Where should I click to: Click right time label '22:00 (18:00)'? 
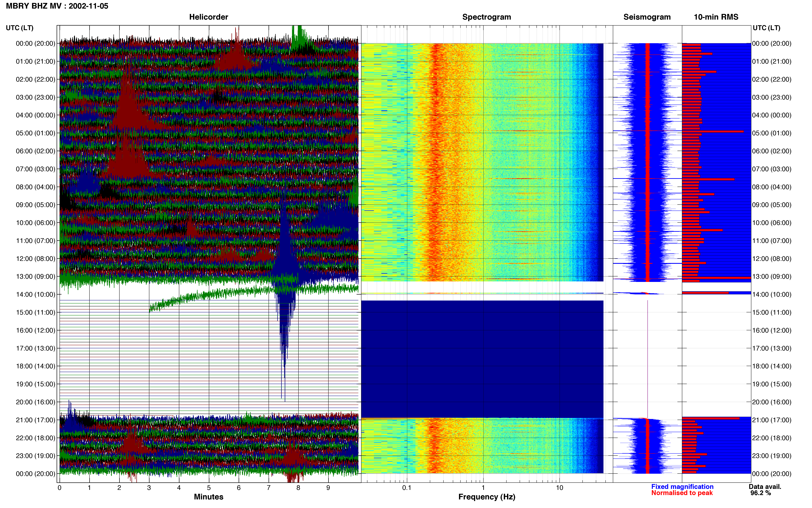772,438
